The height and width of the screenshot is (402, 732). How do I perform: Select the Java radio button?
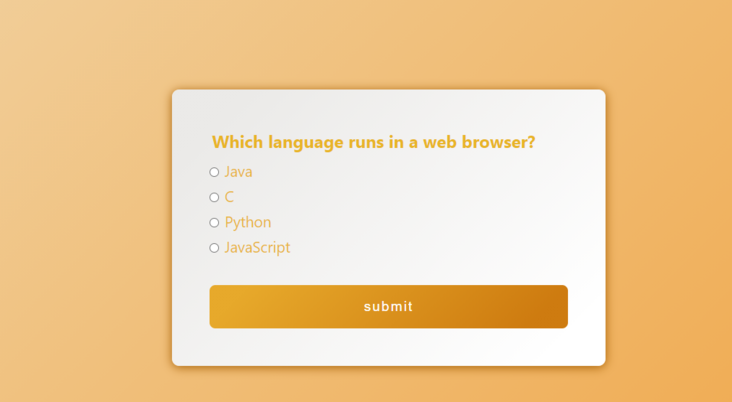coord(214,172)
